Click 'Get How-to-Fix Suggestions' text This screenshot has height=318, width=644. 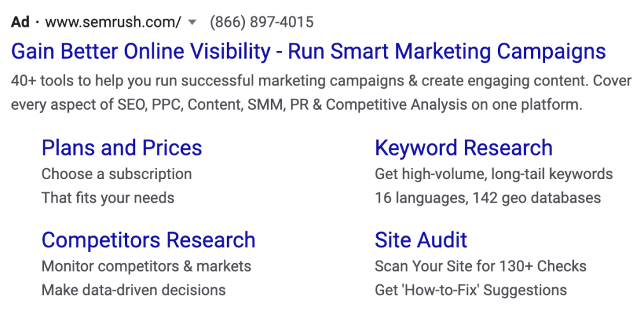(471, 290)
